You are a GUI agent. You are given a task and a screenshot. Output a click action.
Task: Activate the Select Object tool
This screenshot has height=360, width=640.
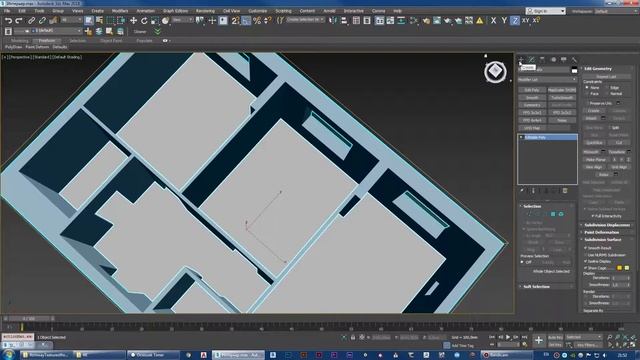tap(89, 20)
